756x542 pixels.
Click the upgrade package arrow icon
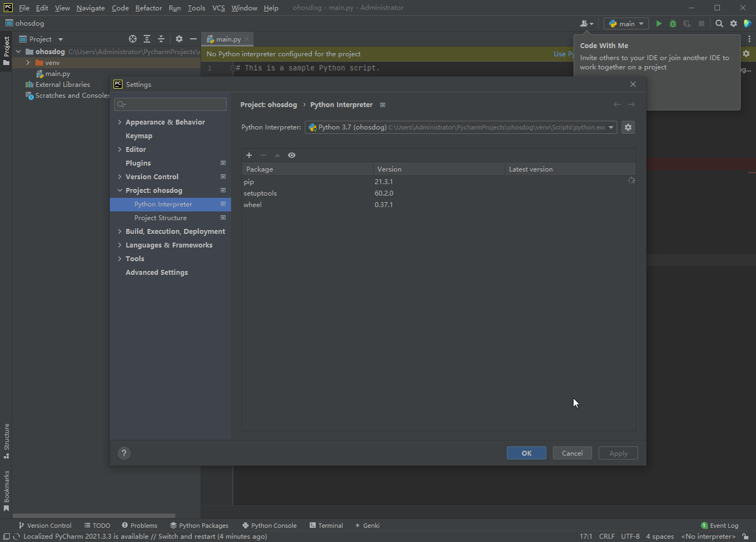277,155
